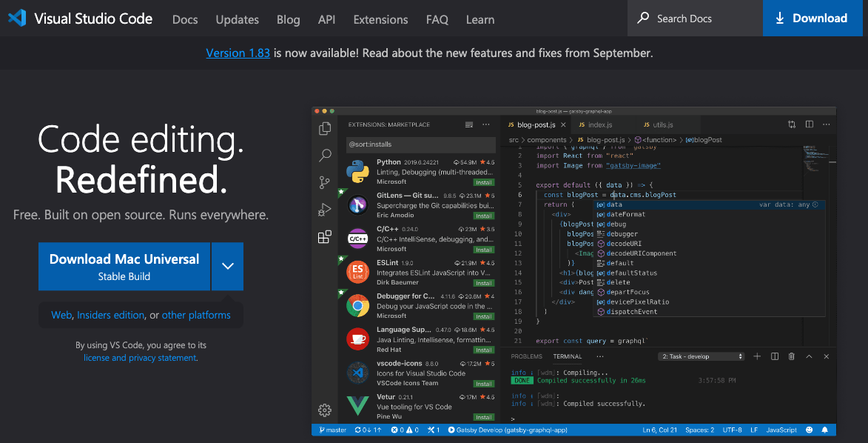868x443 pixels.
Task: Open the panel's ellipsis next to TERMINAL
Action: [x=600, y=356]
